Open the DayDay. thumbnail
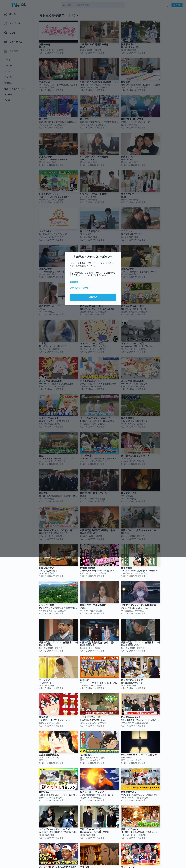Viewport: 186px width, 868px height. [x=59, y=779]
